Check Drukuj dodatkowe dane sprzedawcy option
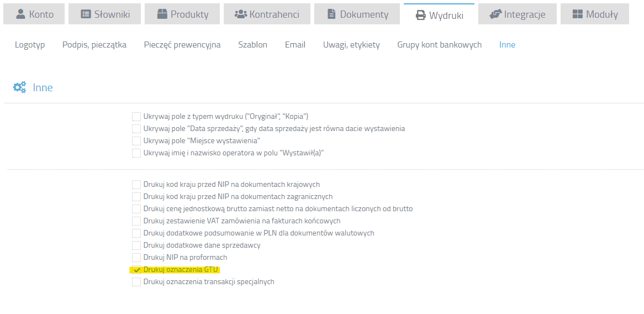644x314 pixels. pos(136,245)
